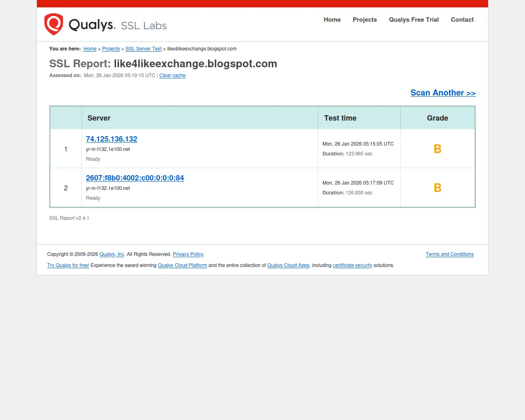
Task: Click the Clear cache link
Action: (x=172, y=75)
